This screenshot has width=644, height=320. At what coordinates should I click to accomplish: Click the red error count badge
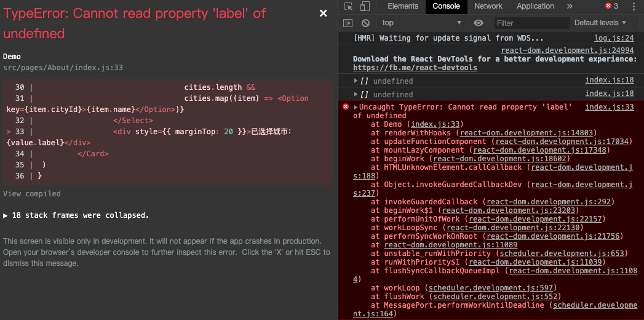coord(611,6)
